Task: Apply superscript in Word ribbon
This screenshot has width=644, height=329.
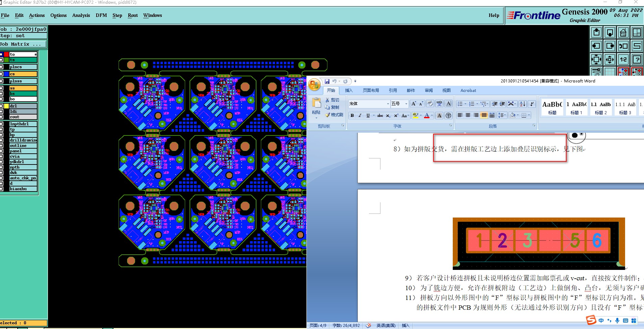Action: pyautogui.click(x=396, y=116)
